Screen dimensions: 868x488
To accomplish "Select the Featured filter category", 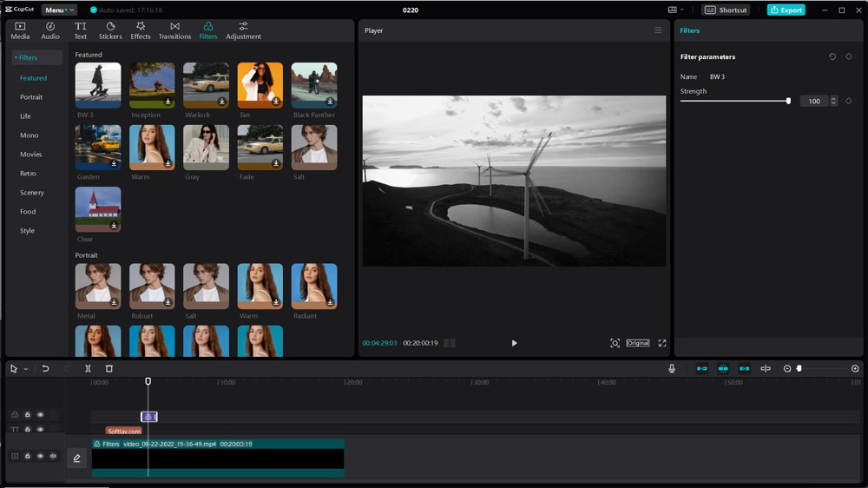I will click(33, 78).
